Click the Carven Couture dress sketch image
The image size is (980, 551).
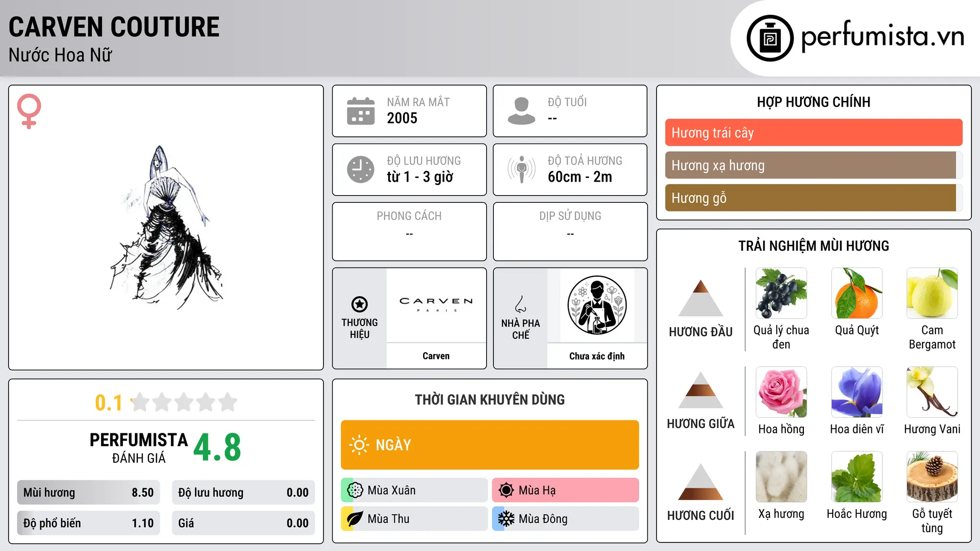pos(166,228)
